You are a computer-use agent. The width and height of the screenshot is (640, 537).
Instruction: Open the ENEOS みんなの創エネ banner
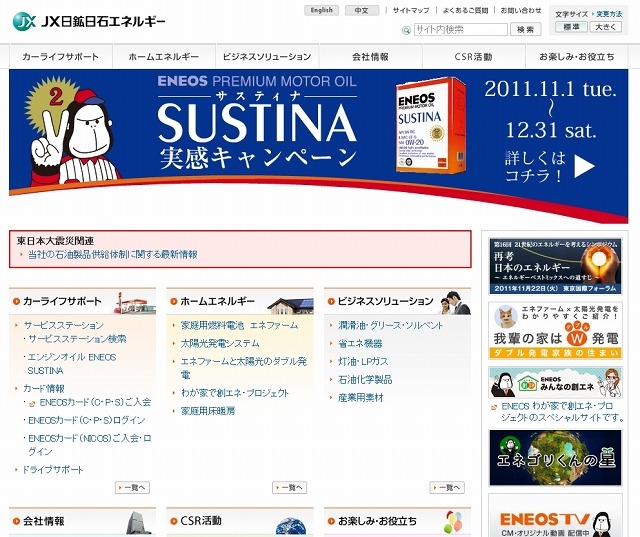click(x=556, y=382)
